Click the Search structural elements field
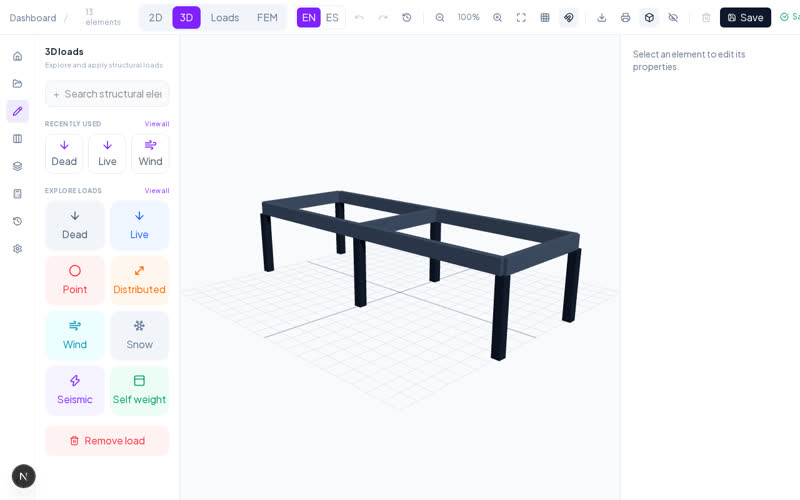800x500 pixels. click(x=107, y=94)
